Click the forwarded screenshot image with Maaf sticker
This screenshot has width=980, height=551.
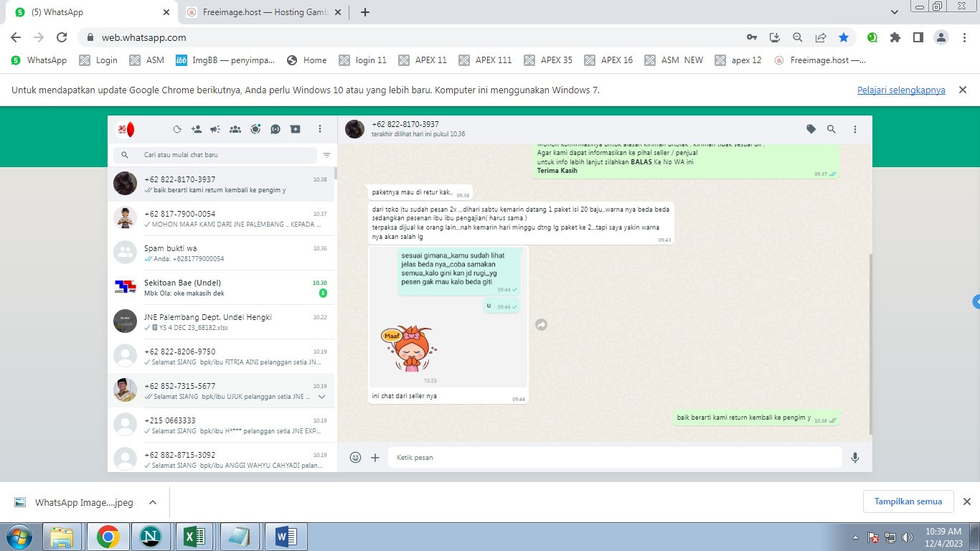point(448,317)
